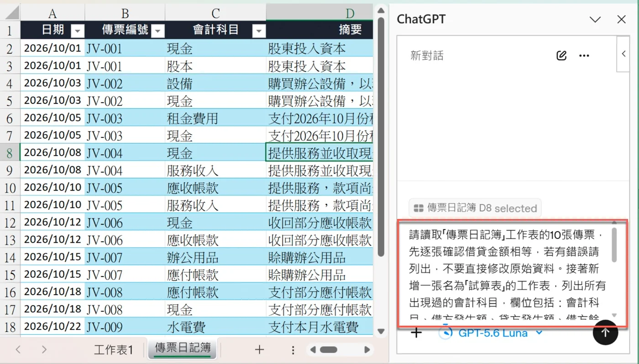
Task: Open the 會計科目 column filter dropdown
Action: (x=259, y=31)
